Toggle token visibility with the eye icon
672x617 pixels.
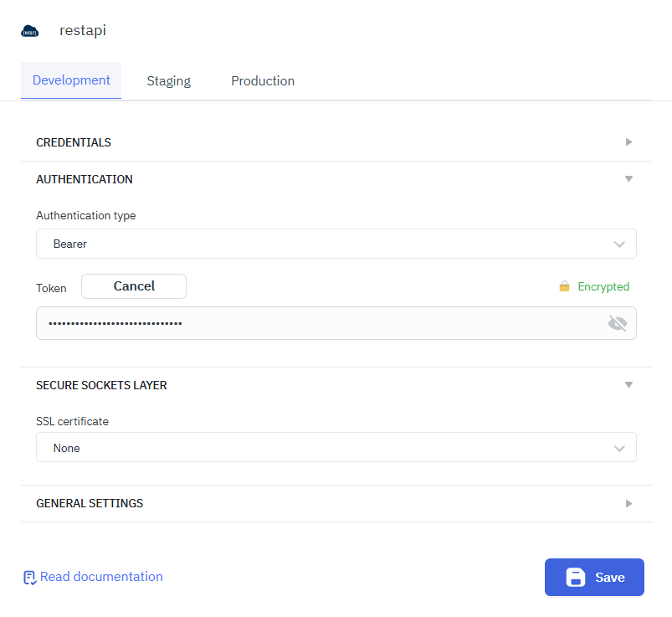click(617, 323)
